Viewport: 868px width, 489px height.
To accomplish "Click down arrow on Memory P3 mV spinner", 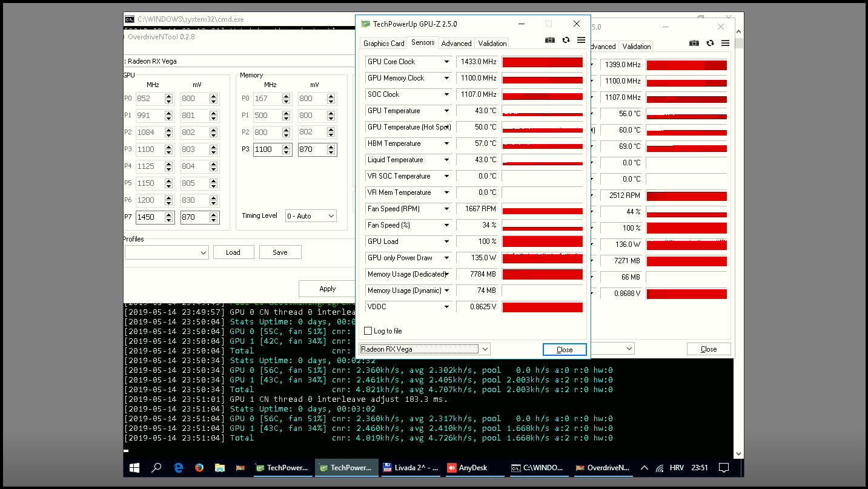I will (331, 153).
